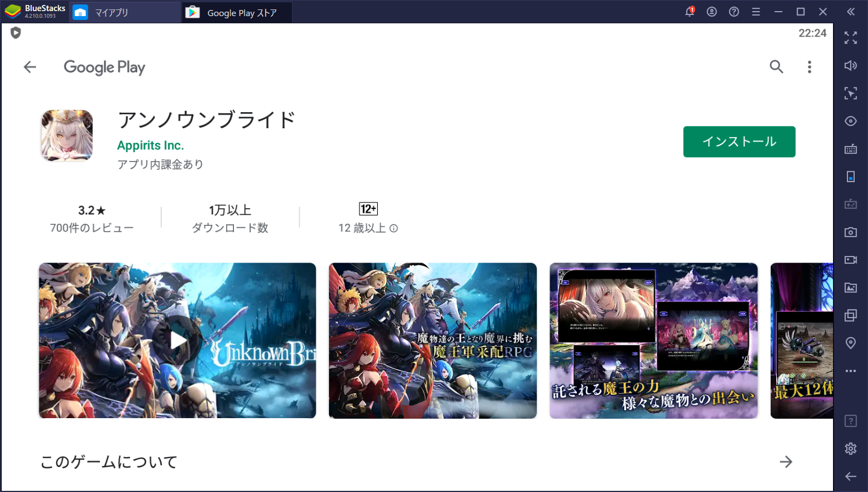Open the Appirits Inc. developer page
The image size is (868, 492).
(150, 145)
